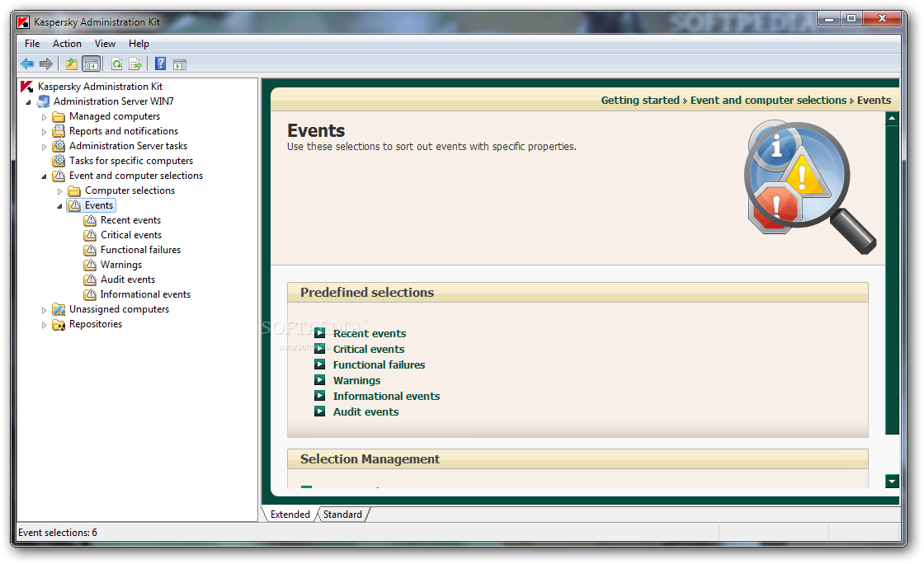Open the Warnings predefined selection link
The image size is (924, 564).
tap(357, 380)
